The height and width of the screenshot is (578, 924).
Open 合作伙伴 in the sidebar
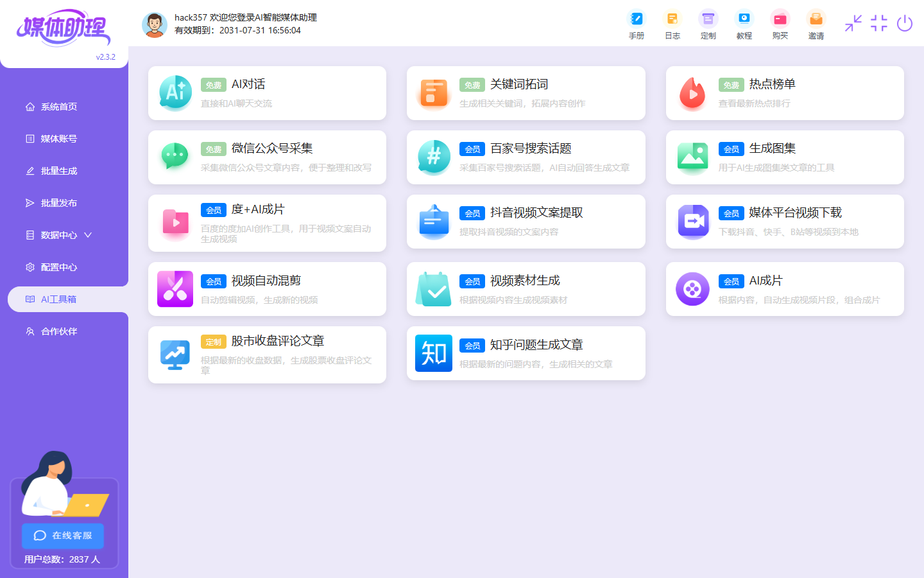coord(59,331)
